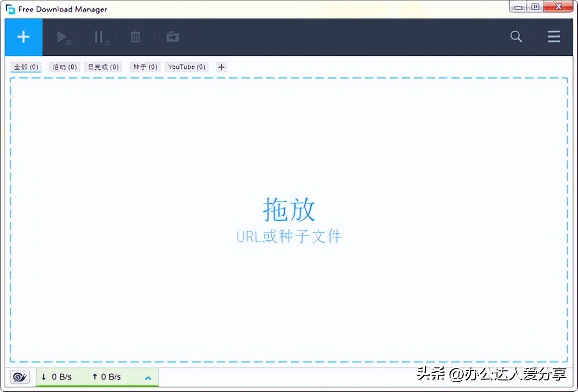Viewport: 578px width, 392px height.
Task: Select the resume download icon
Action: (64, 37)
